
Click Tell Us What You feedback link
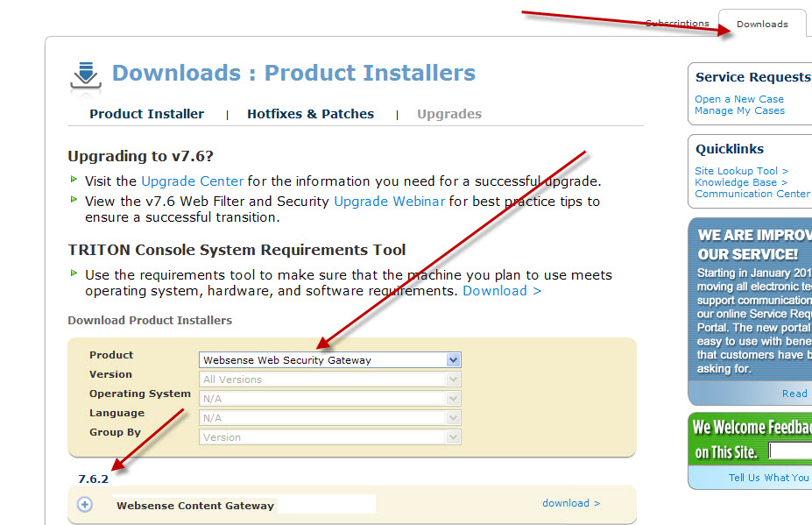pos(768,478)
